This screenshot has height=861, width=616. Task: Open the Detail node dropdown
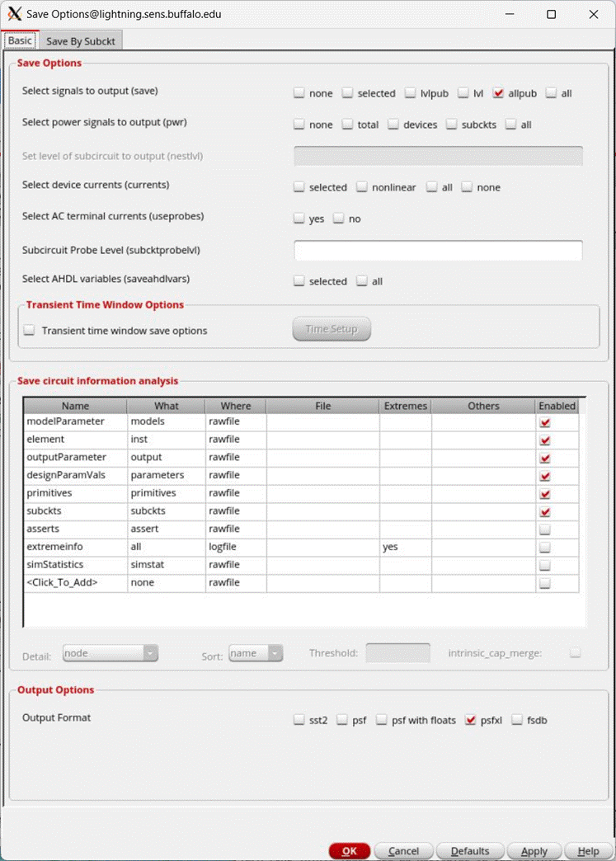click(x=111, y=653)
